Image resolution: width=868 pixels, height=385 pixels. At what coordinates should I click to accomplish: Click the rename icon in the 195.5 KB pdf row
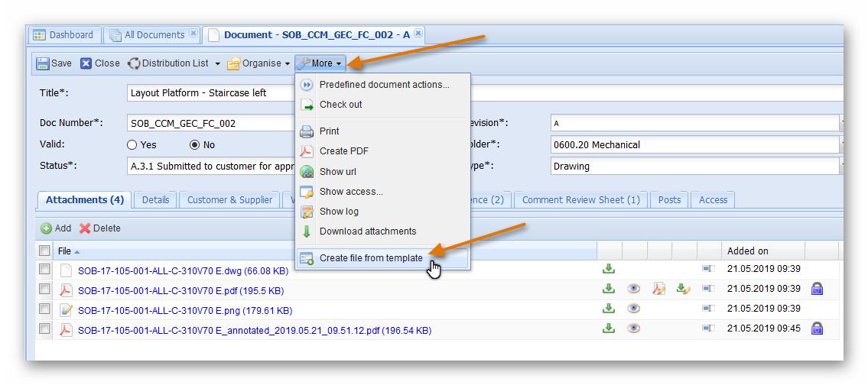(x=709, y=288)
